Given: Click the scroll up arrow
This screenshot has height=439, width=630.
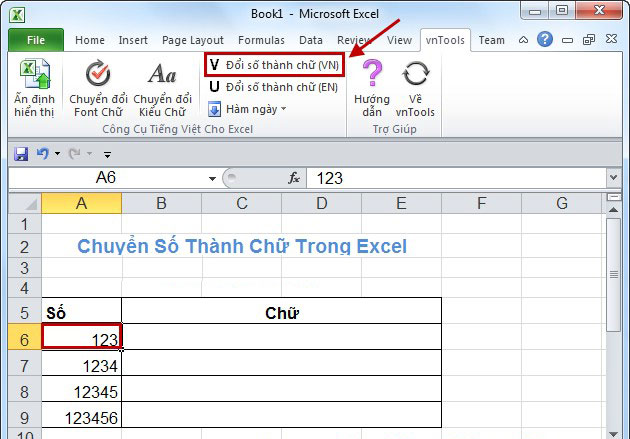Looking at the screenshot, I should pyautogui.click(x=614, y=210).
